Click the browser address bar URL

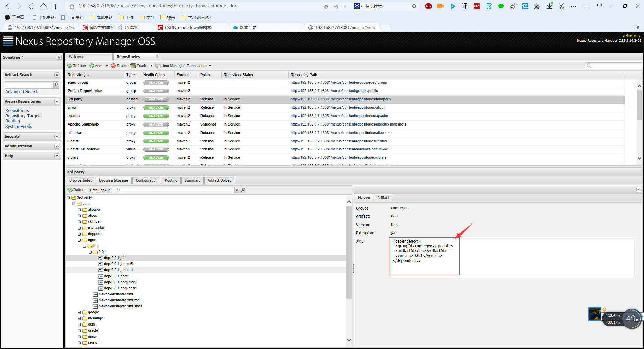tap(158, 6)
